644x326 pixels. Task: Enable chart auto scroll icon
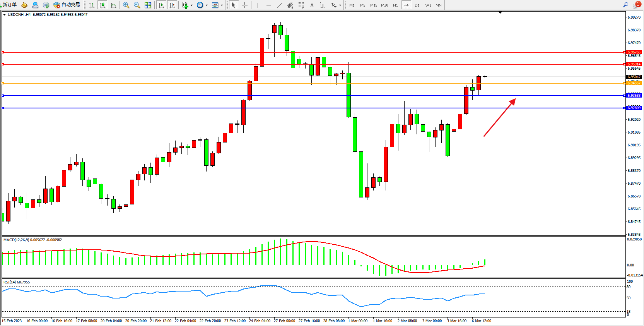(161, 5)
